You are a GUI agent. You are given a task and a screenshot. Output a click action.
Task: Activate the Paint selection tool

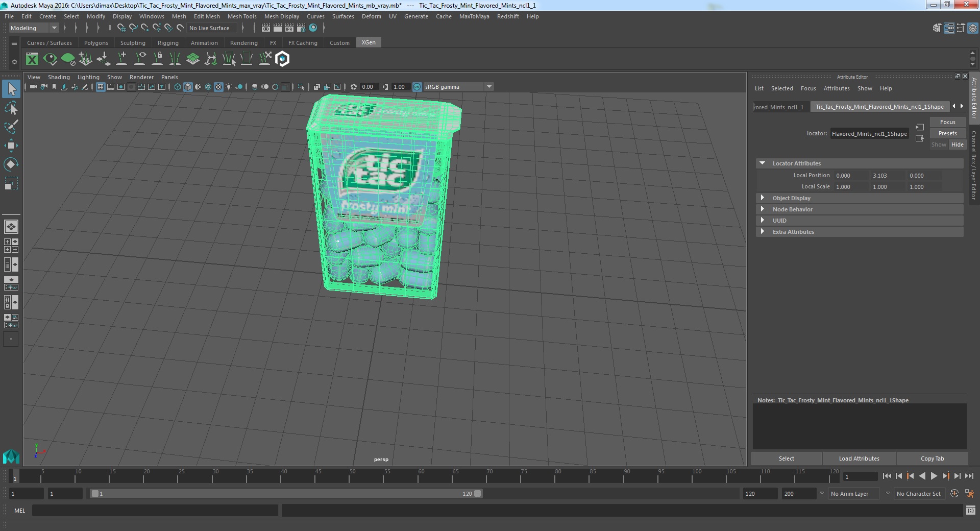[11, 127]
